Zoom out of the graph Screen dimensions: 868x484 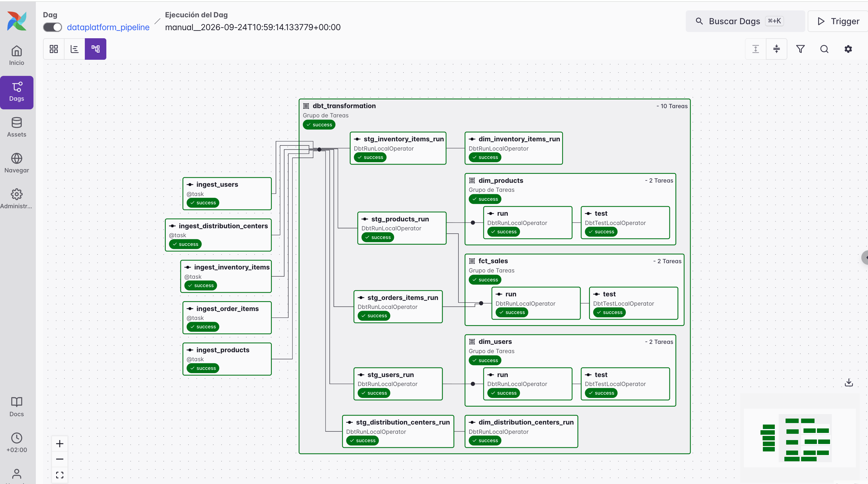[60, 459]
